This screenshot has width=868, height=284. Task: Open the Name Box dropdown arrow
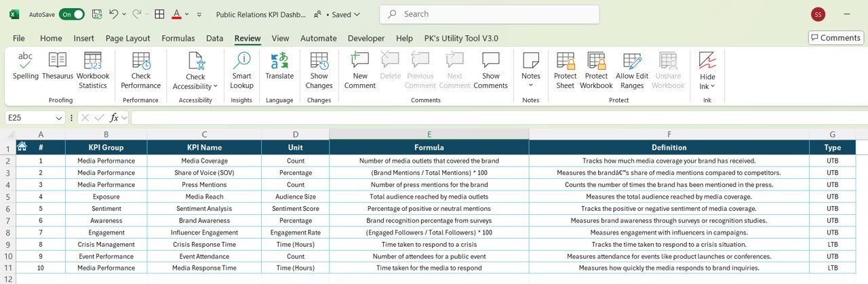60,118
